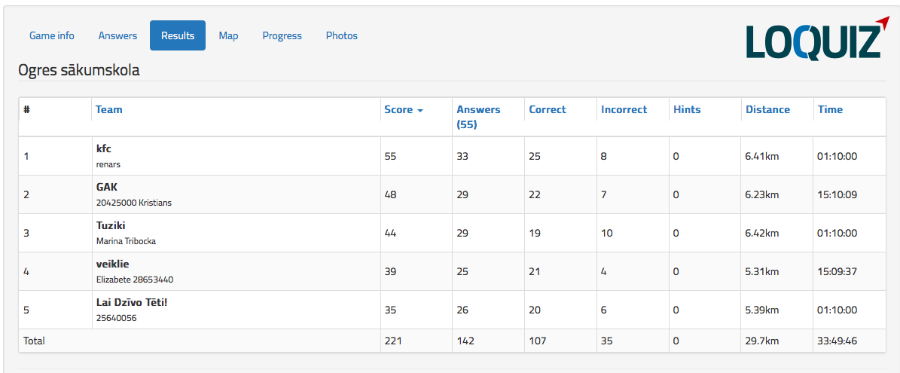Open the Photos tab

tap(342, 36)
